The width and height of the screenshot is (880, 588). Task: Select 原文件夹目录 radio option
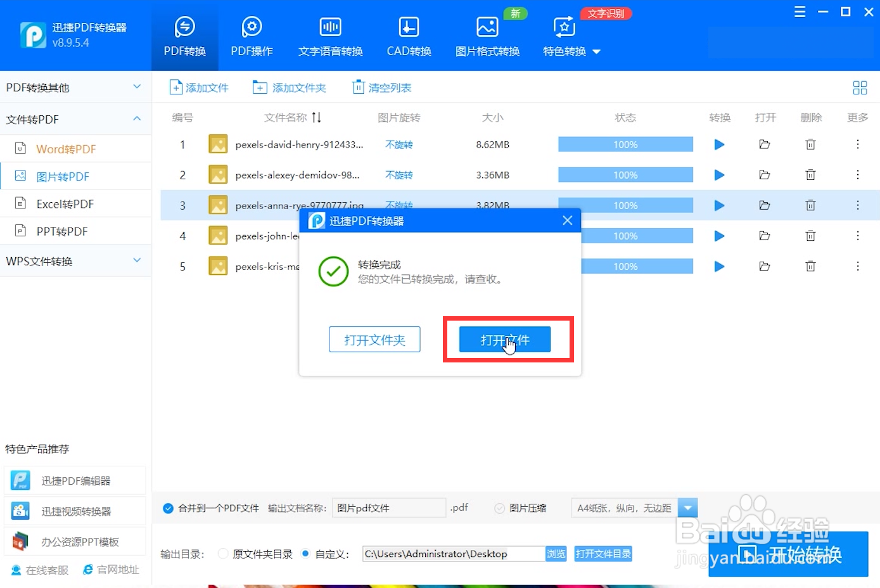[x=223, y=554]
